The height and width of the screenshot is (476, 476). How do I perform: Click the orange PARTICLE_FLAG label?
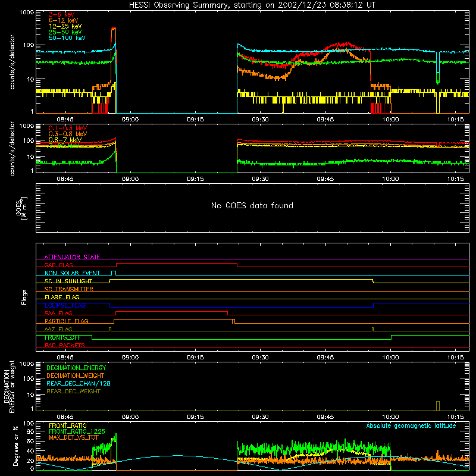click(x=67, y=321)
